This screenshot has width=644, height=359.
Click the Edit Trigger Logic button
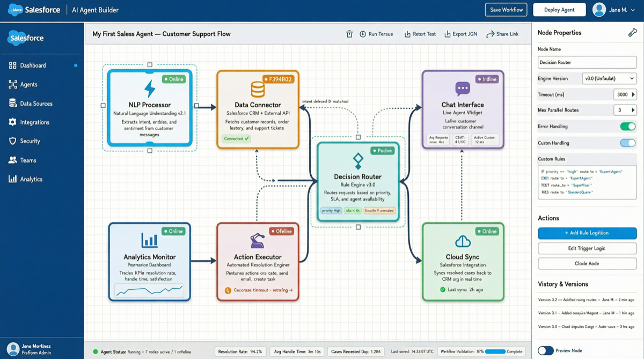tap(587, 248)
